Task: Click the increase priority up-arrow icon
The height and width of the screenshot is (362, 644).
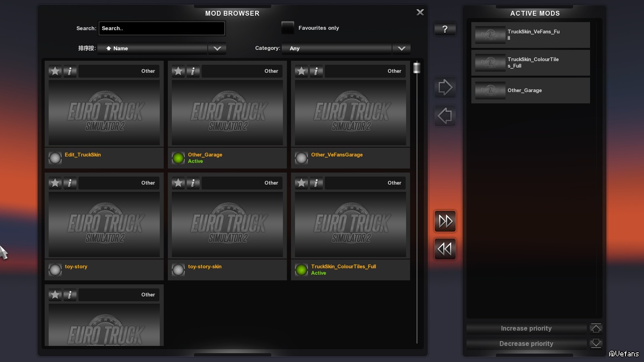Action: 596,328
